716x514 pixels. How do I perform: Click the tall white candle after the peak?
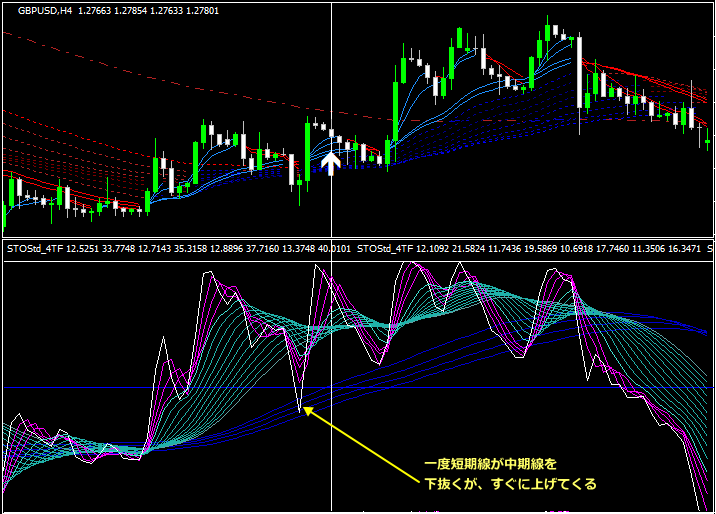pos(579,72)
